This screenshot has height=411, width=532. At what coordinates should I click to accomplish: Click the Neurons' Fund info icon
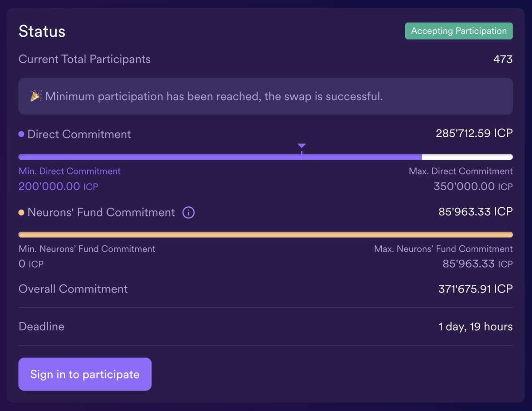[x=188, y=213]
